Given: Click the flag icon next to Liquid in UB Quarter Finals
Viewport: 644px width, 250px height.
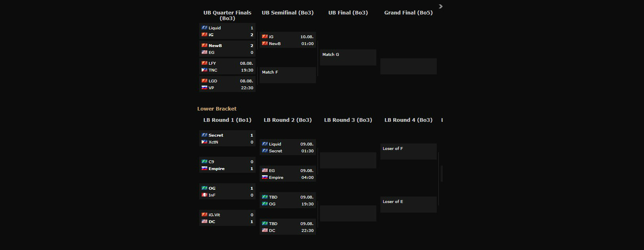Looking at the screenshot, I should point(204,28).
